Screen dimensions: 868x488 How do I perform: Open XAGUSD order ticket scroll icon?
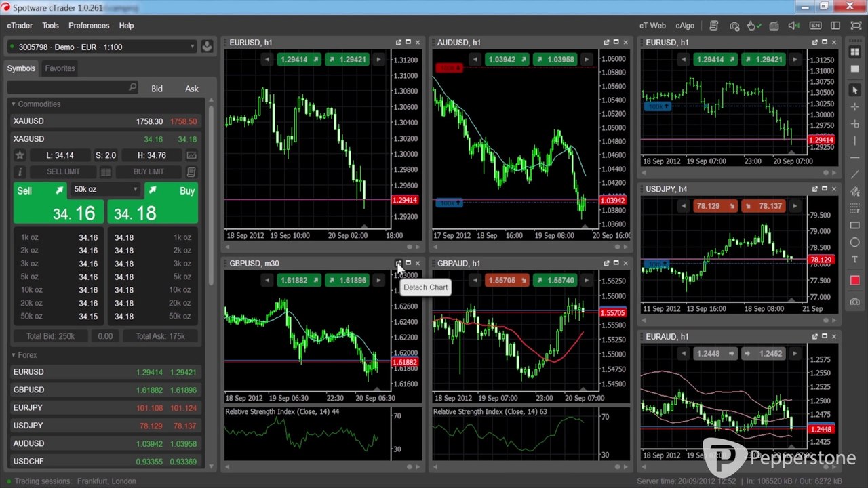pos(191,172)
